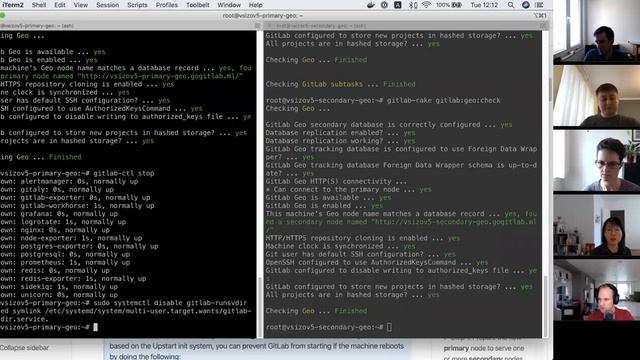Screen dimensions: 640x360
Task: Open the Bluetooth status menu
Action: click(413, 5)
